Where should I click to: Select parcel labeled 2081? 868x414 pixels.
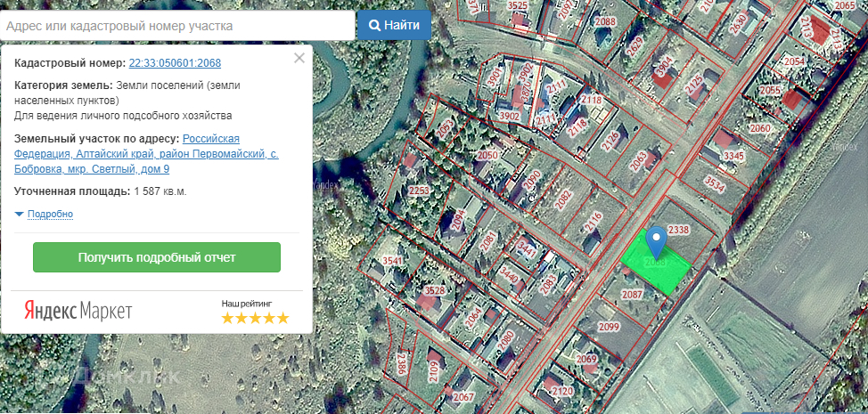[487, 239]
